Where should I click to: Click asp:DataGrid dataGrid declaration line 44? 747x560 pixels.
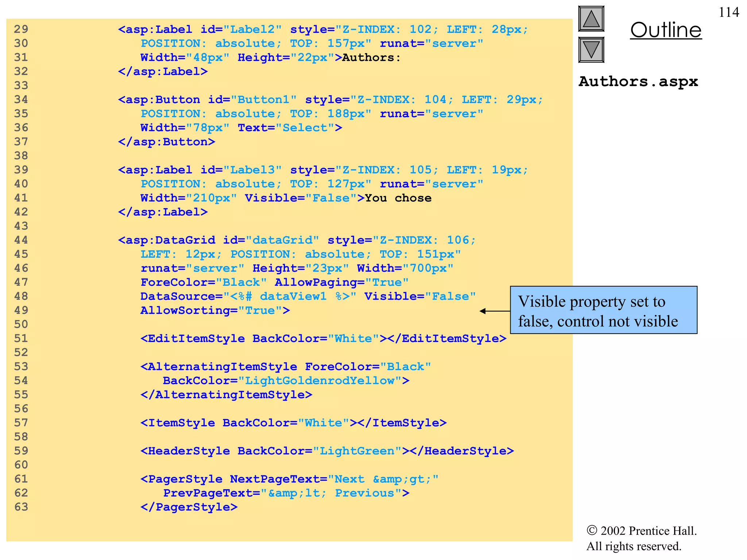(x=297, y=240)
